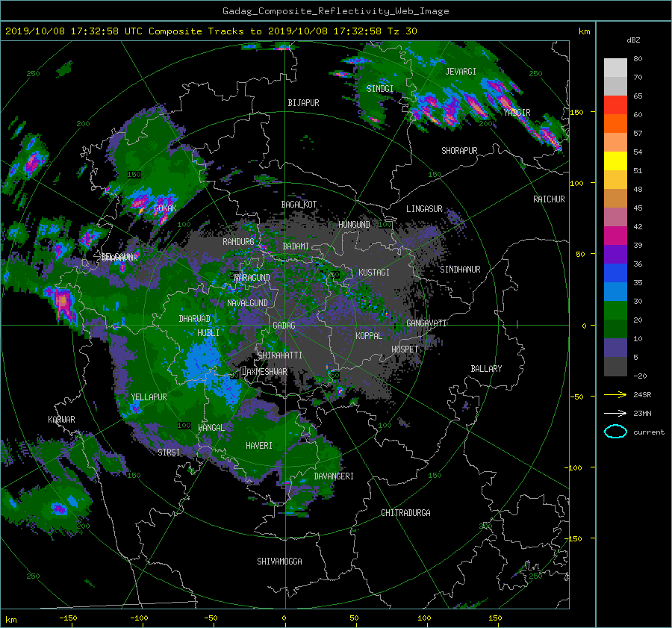Click the SIRSI city label

click(x=169, y=453)
